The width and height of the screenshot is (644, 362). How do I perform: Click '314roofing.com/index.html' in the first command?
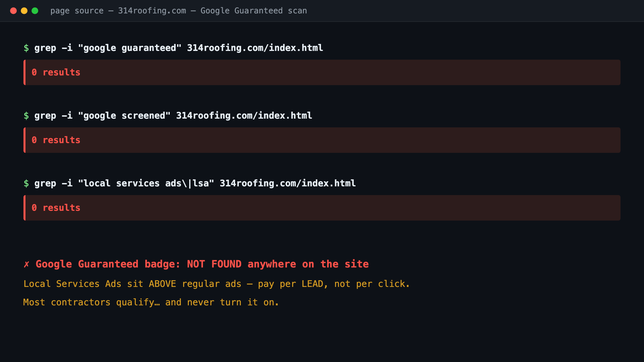click(255, 48)
